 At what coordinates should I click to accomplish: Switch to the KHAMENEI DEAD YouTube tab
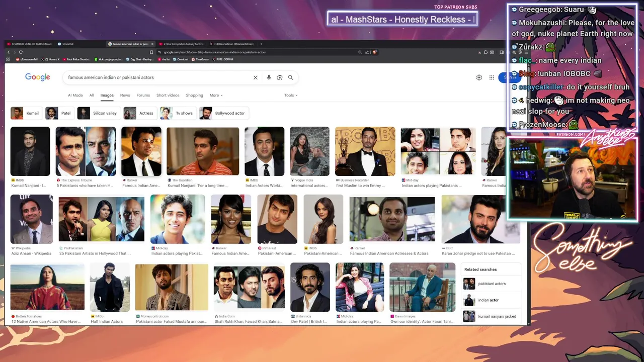click(30, 44)
